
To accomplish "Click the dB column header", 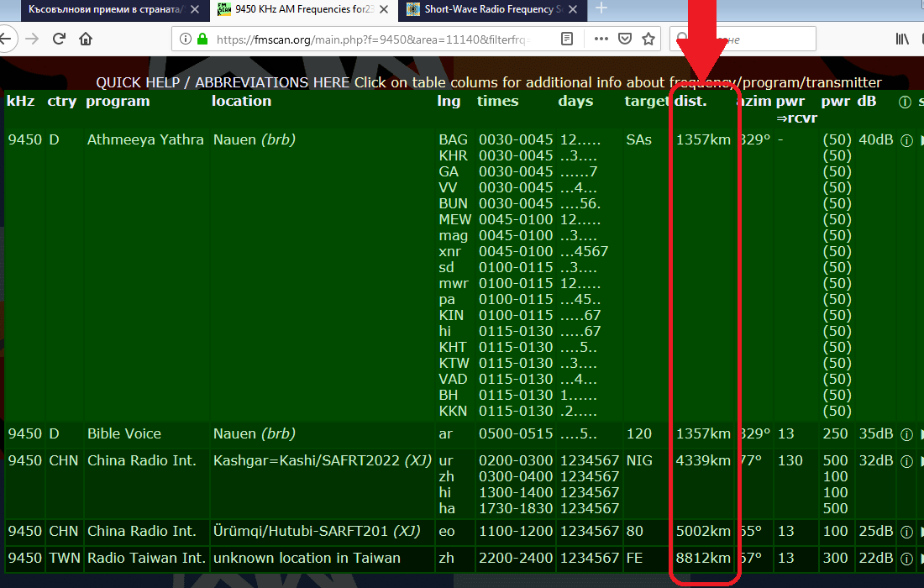I will click(x=867, y=102).
